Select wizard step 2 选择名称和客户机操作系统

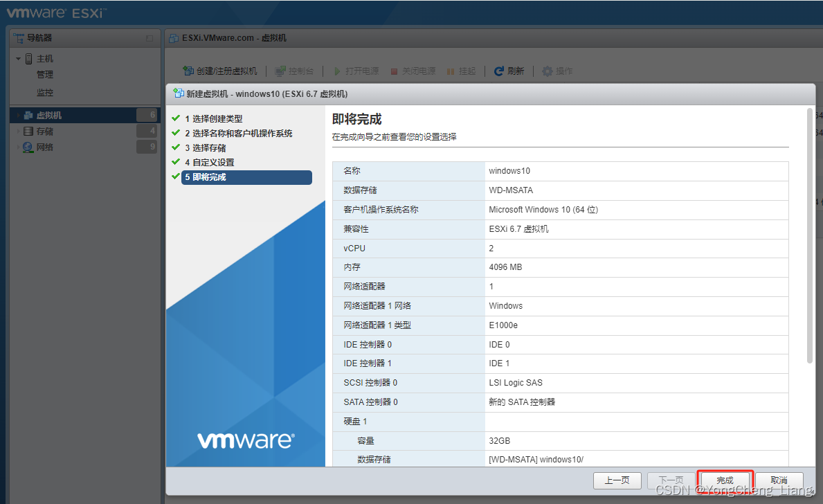pos(239,134)
